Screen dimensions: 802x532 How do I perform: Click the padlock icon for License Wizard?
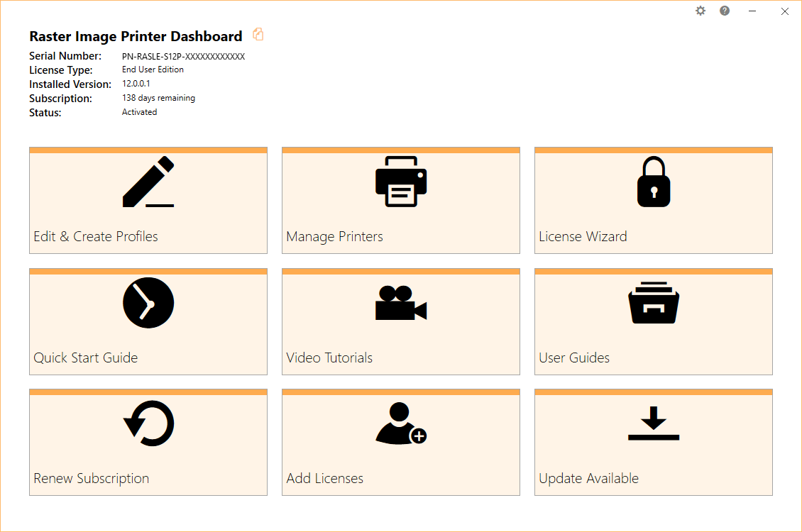[x=653, y=182]
